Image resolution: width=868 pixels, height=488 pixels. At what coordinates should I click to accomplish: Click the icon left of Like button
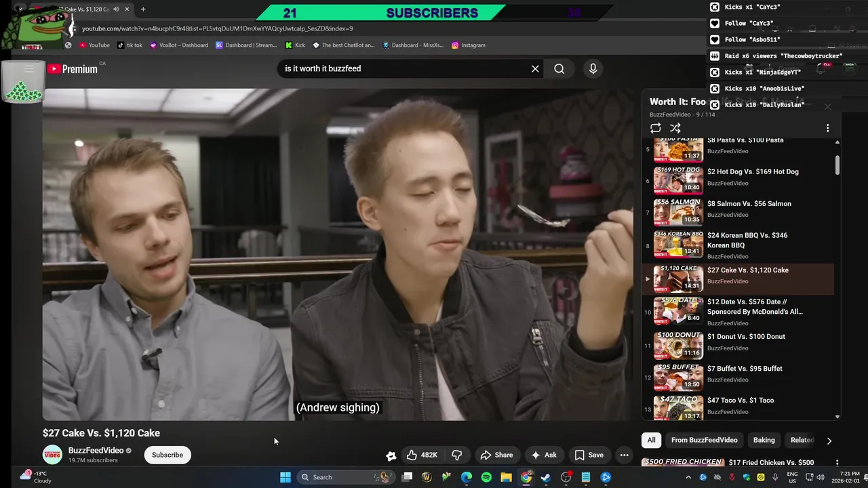click(391, 455)
